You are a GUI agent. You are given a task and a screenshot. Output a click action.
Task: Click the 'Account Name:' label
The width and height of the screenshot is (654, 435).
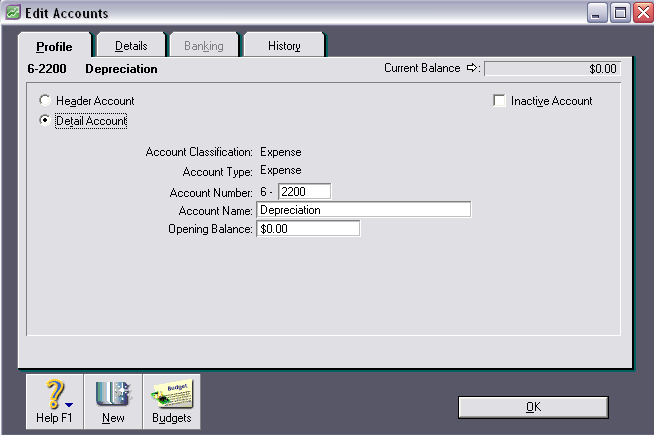click(x=216, y=211)
